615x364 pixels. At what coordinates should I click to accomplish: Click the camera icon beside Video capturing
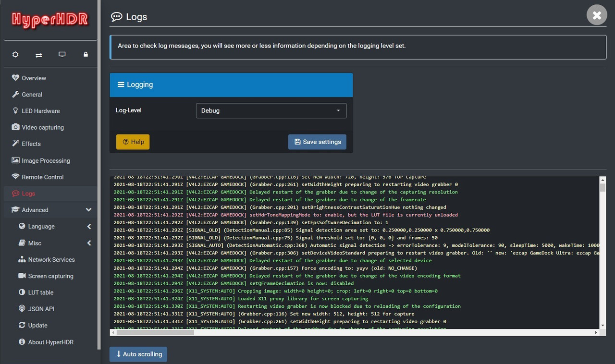tap(15, 127)
